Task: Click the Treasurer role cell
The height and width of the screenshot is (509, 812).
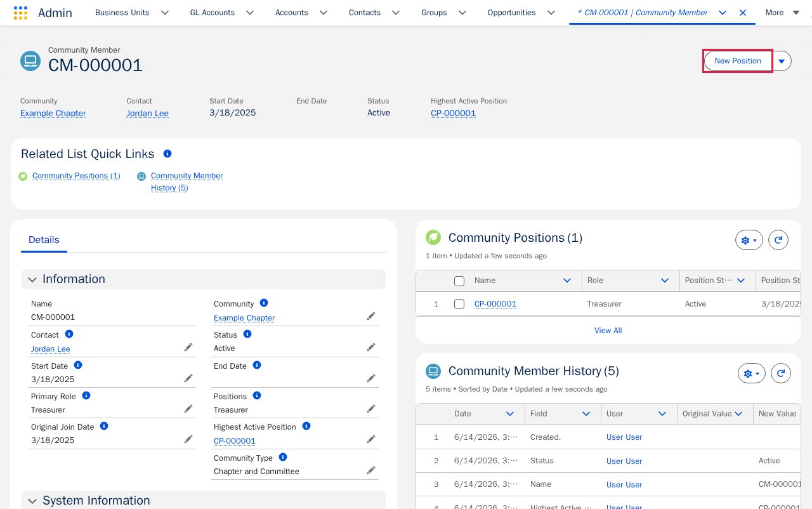Action: click(x=605, y=304)
